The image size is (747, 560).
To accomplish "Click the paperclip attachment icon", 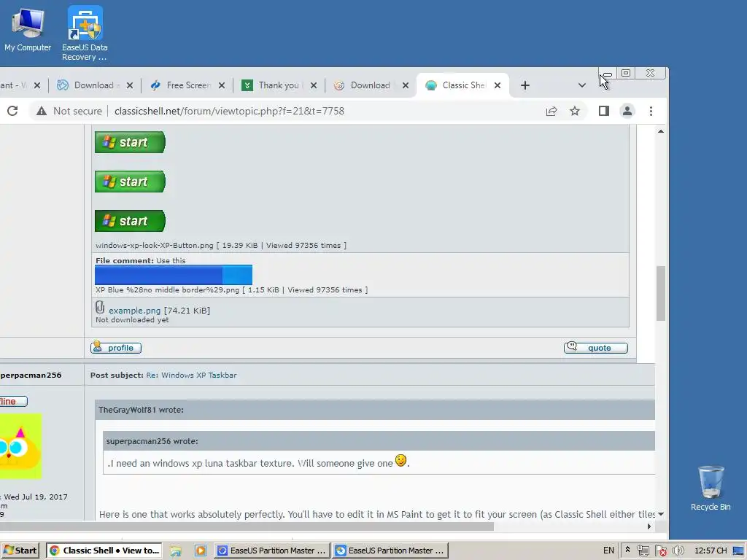I will 99,307.
